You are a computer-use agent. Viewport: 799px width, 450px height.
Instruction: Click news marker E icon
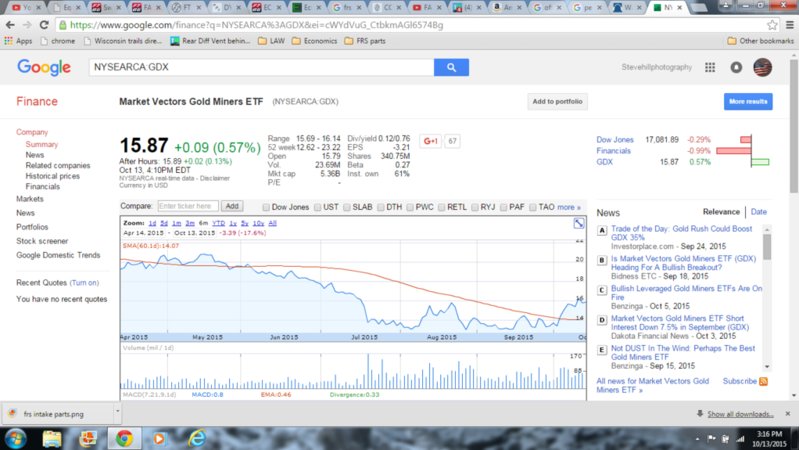pos(602,350)
